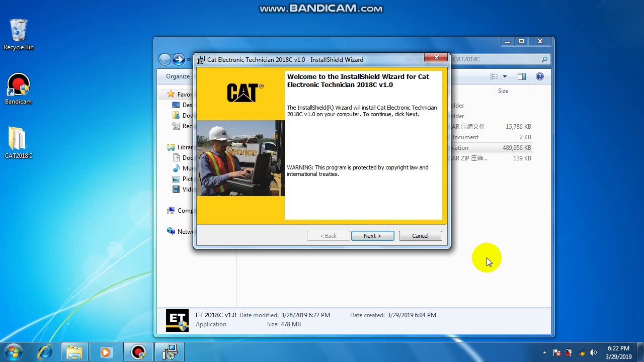Click the ET 2018C v1.0 name in details pane

coord(216,315)
